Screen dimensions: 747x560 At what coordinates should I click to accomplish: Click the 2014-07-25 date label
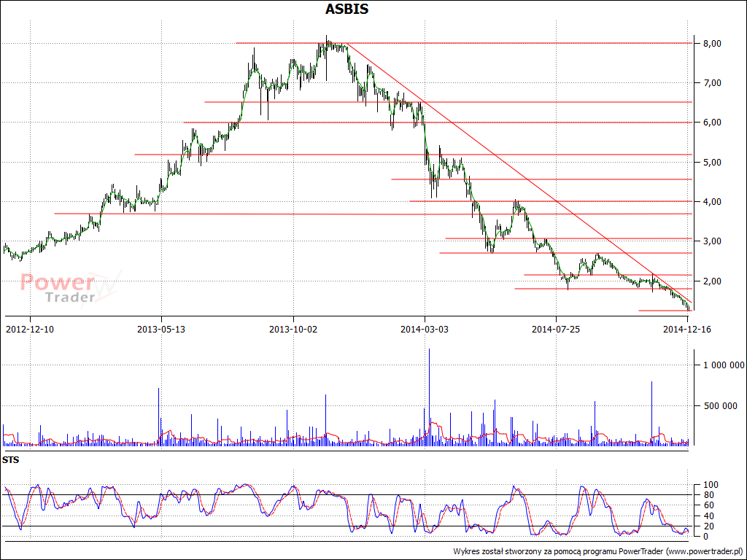[556, 329]
